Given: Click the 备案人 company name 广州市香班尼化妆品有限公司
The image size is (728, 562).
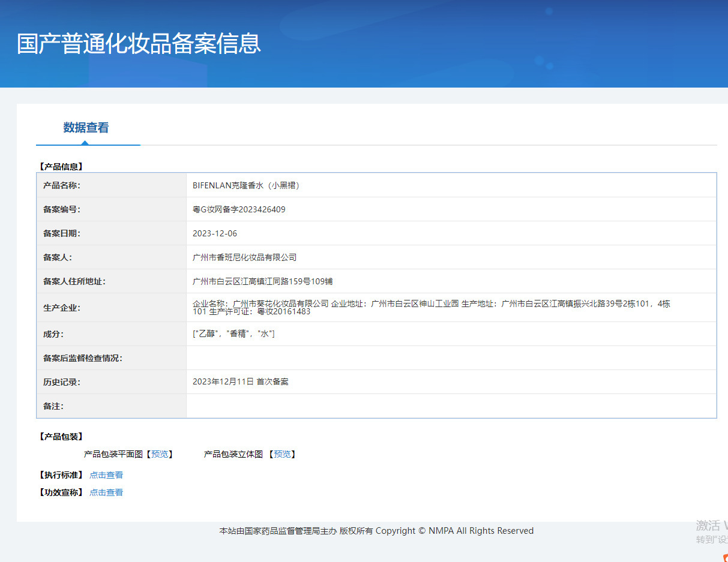Looking at the screenshot, I should click(244, 257).
